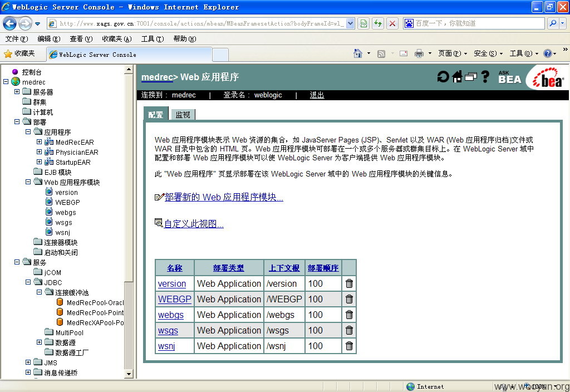Open the 查看(V) menu

[81, 39]
